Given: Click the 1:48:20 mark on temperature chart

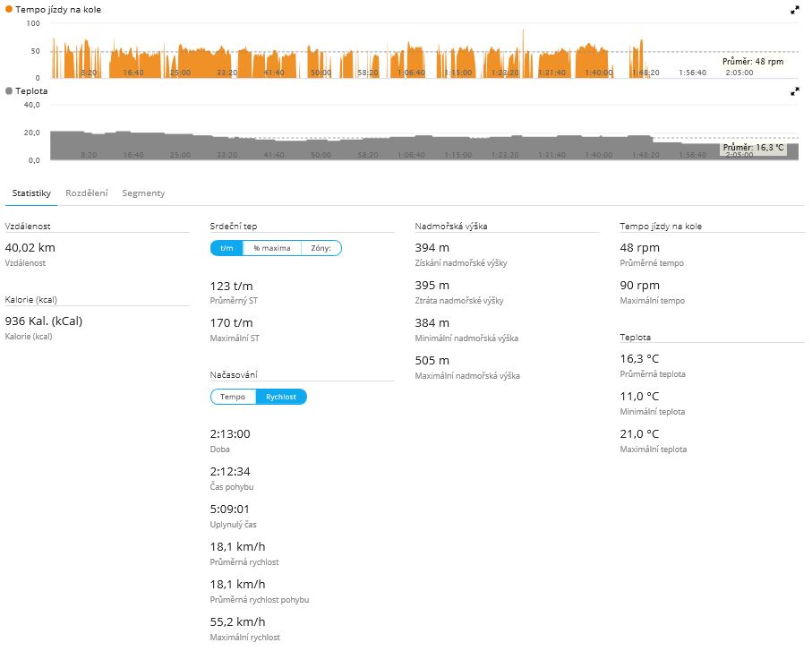Looking at the screenshot, I should 645,155.
